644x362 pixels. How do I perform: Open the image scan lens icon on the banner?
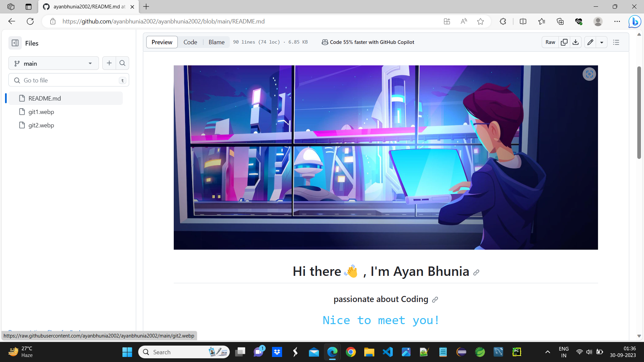[x=589, y=74]
